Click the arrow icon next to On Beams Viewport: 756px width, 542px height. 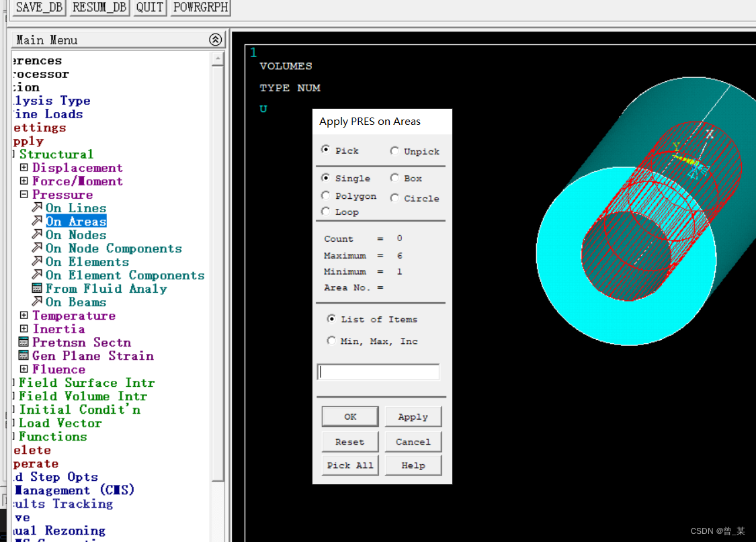click(37, 302)
